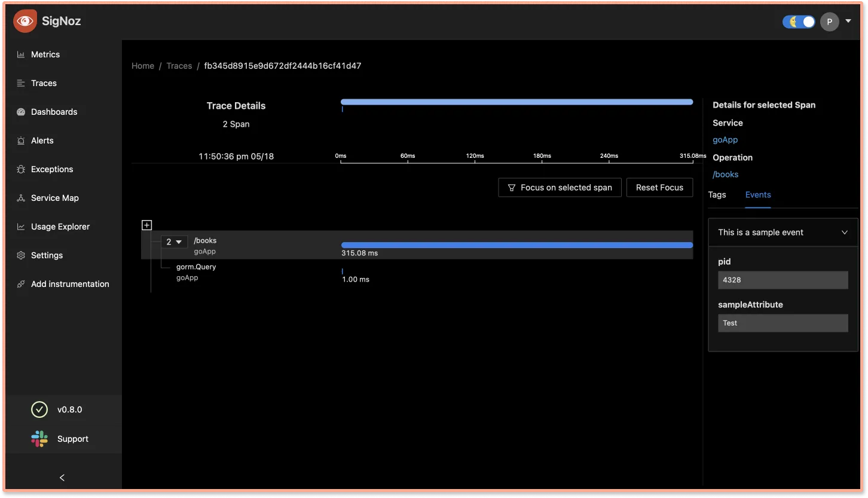The height and width of the screenshot is (498, 868).
Task: Click the Add instrumentation rocket icon
Action: (21, 284)
